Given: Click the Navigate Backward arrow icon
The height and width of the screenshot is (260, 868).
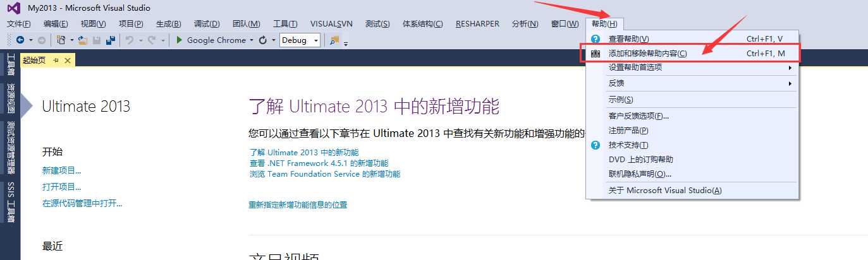Looking at the screenshot, I should [x=20, y=40].
